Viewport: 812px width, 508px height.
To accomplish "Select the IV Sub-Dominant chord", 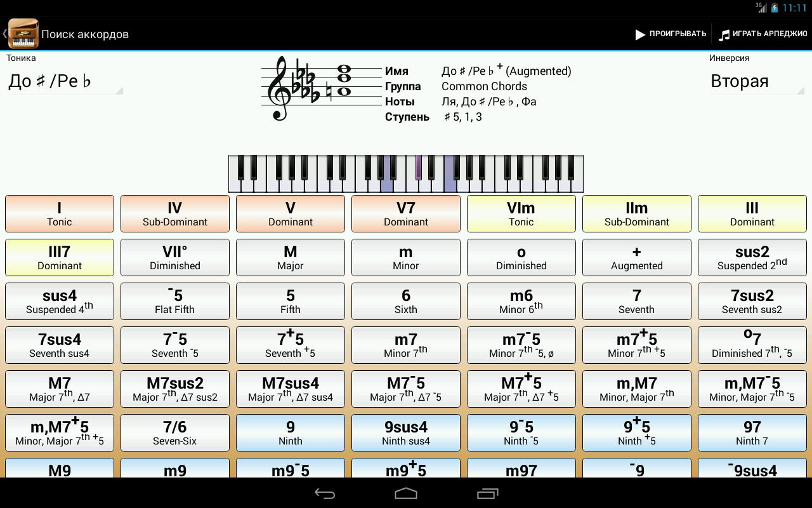I will pyautogui.click(x=175, y=214).
